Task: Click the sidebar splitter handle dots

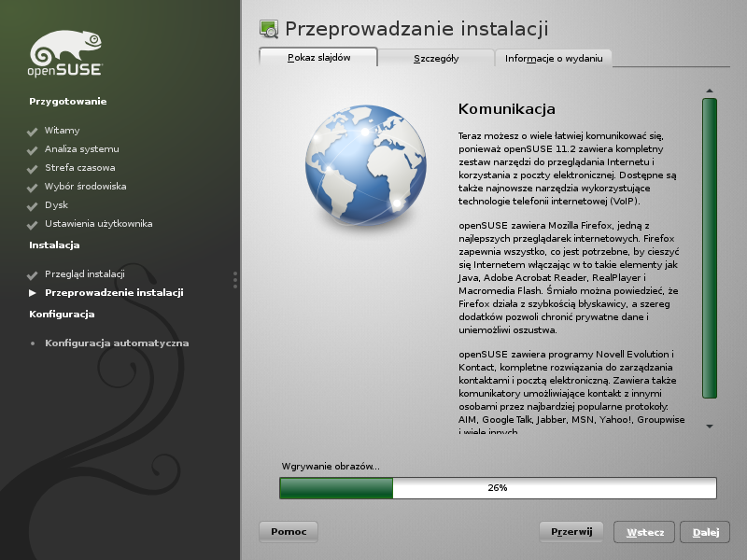Action: (235, 280)
